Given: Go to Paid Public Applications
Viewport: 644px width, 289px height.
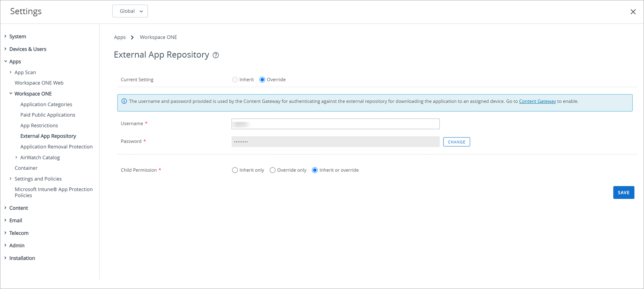Looking at the screenshot, I should click(x=48, y=115).
